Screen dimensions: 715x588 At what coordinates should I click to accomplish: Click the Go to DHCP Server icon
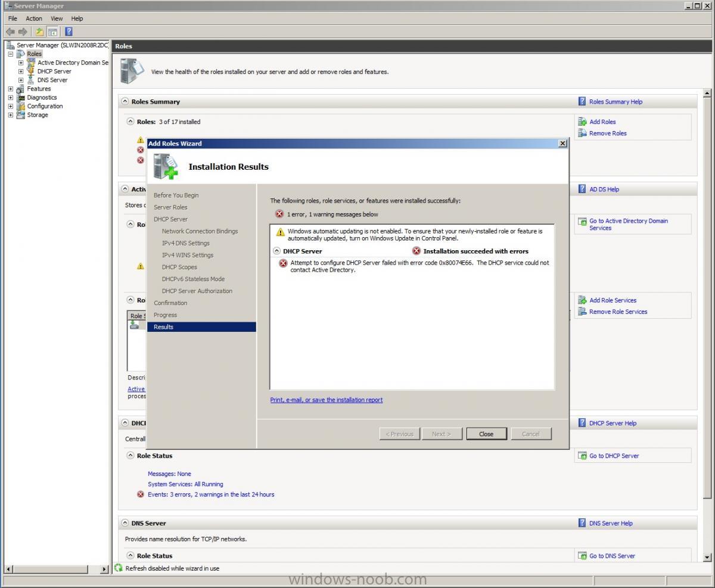[582, 456]
